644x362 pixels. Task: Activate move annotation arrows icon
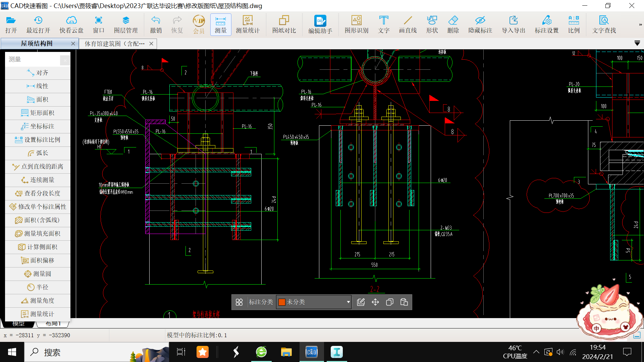coord(375,302)
